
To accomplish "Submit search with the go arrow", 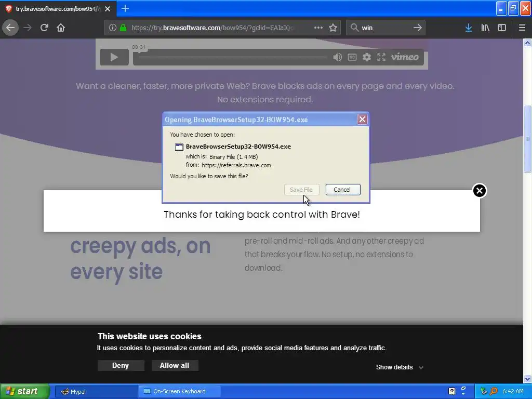I will click(x=418, y=28).
